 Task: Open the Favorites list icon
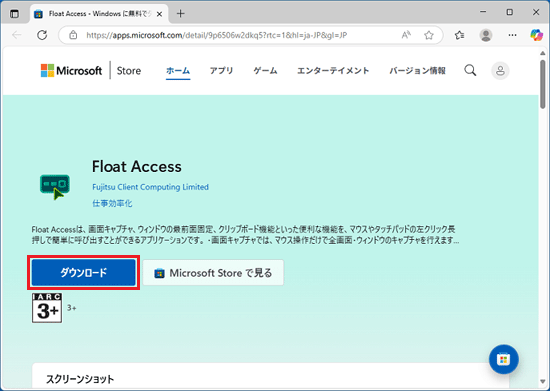click(x=459, y=35)
